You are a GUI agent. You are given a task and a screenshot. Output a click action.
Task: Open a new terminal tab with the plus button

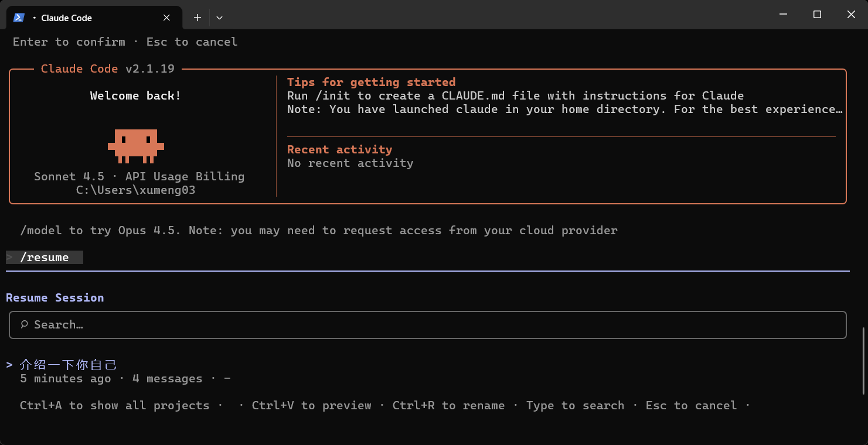tap(198, 18)
